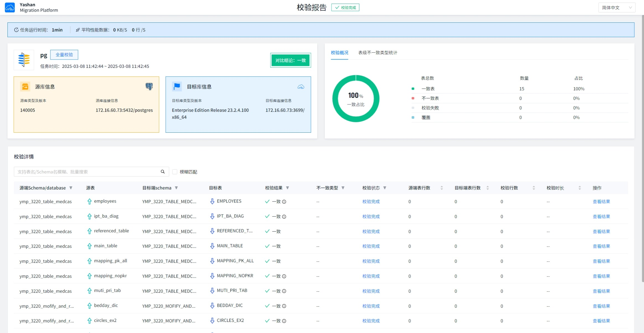Open the 简体中文 language dropdown

(x=617, y=7)
